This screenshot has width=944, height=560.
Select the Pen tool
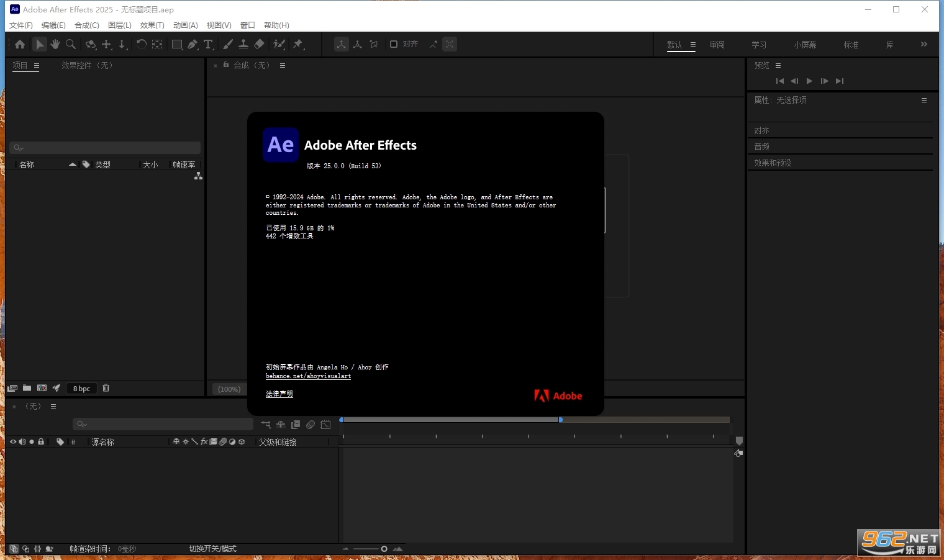(193, 44)
